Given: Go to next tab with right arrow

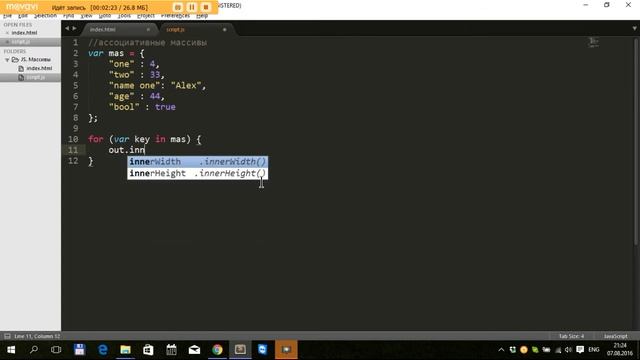Looking at the screenshot, I should (74, 29).
